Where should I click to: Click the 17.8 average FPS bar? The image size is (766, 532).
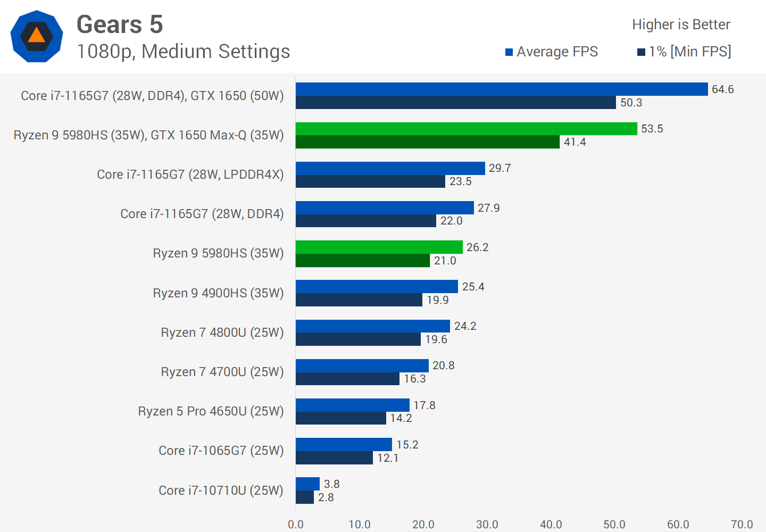[353, 405]
